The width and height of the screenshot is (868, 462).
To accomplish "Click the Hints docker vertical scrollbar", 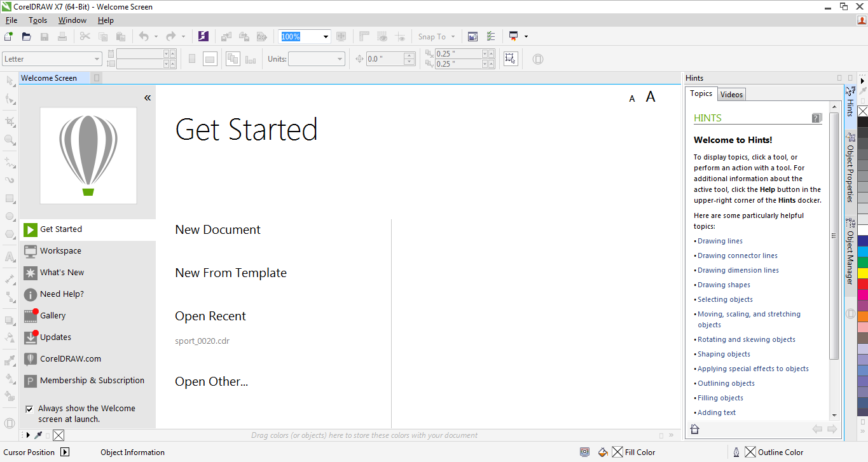I will point(834,235).
